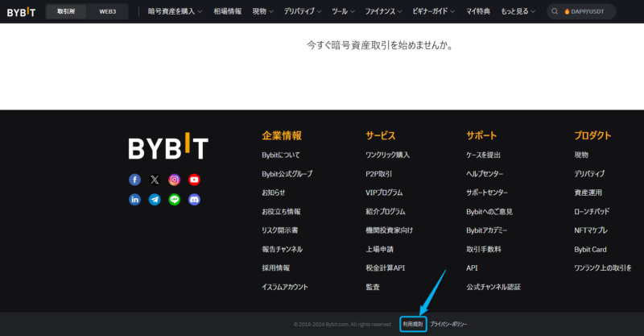This screenshot has width=644, height=336.
Task: Open 監査 footer link
Action: point(373,287)
